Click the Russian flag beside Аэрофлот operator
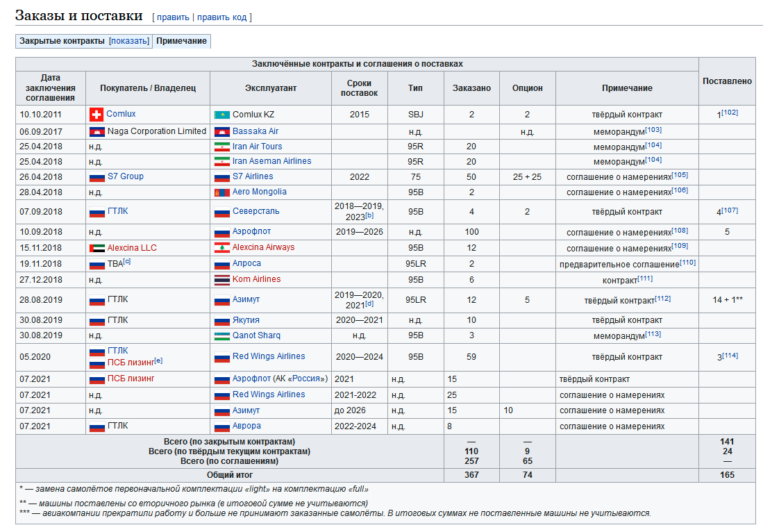Image resolution: width=763 pixels, height=532 pixels. (222, 232)
